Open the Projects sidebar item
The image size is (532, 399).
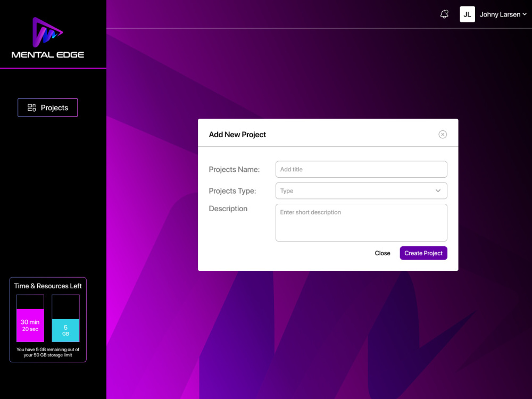click(x=48, y=107)
